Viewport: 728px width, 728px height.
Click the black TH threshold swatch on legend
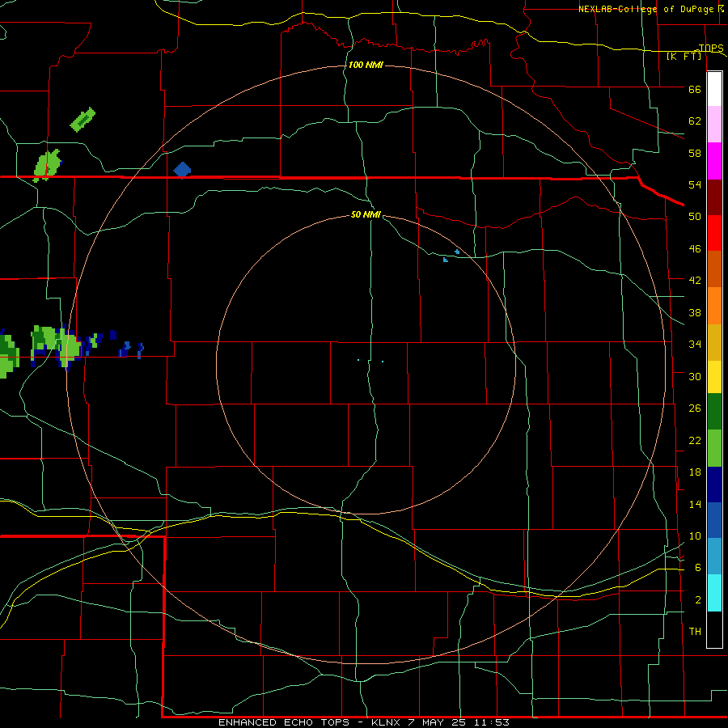714,629
